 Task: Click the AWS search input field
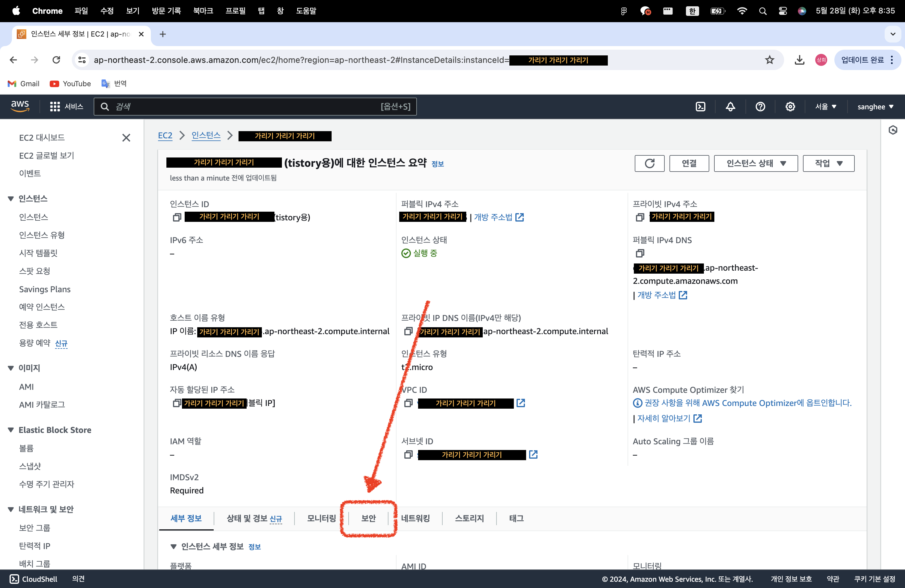(247, 107)
